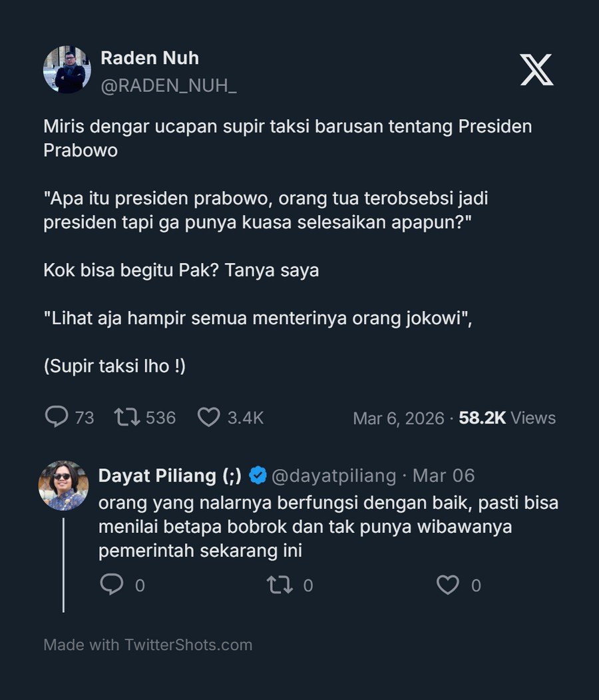The image size is (599, 700).
Task: Click the Mar 6, 2026 timestamp
Action: tap(398, 418)
